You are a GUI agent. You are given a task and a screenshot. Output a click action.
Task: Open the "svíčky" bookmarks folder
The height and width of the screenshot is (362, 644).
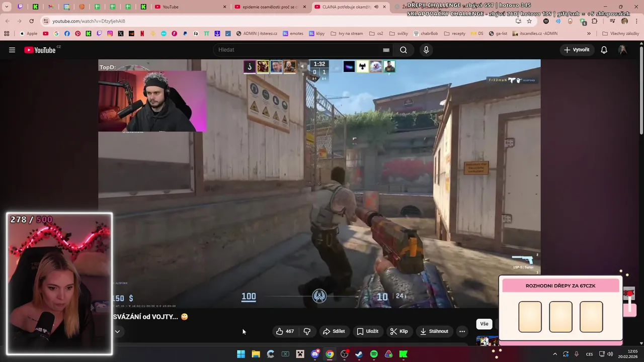pos(398,34)
